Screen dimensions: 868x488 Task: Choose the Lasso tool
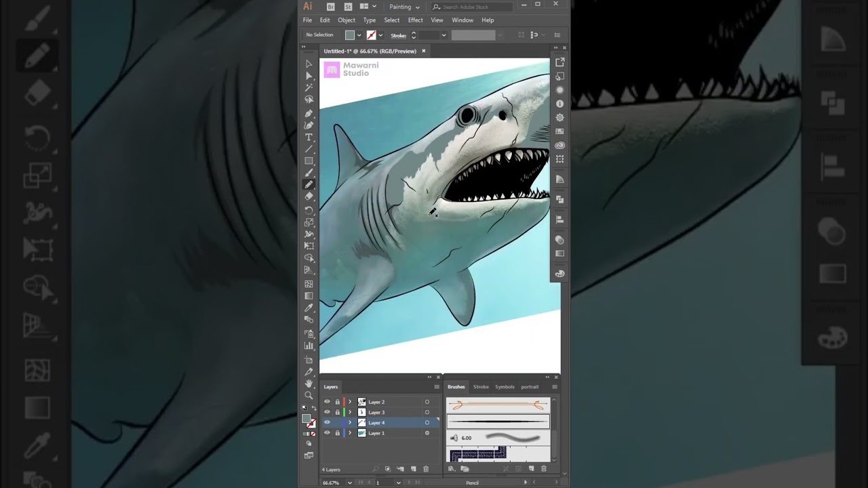coord(309,100)
